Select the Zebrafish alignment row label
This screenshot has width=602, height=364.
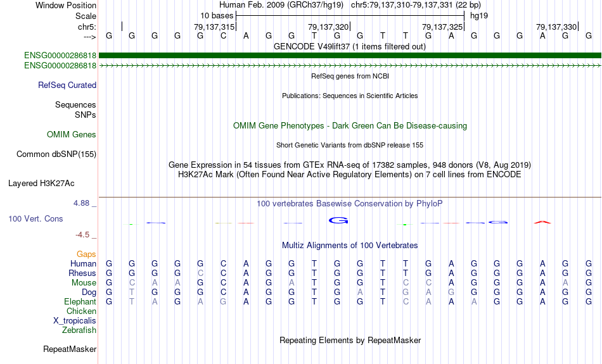tap(79, 330)
